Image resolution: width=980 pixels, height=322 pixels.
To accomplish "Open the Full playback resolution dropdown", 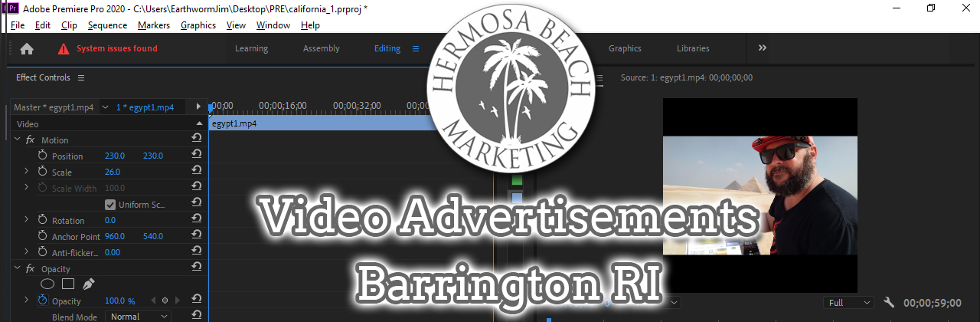I will point(848,303).
